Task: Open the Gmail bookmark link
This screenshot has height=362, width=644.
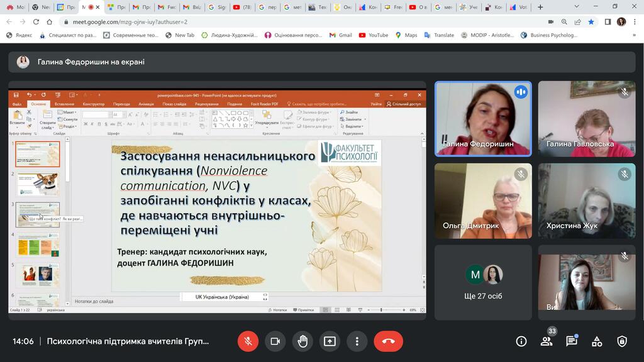Action: click(340, 35)
